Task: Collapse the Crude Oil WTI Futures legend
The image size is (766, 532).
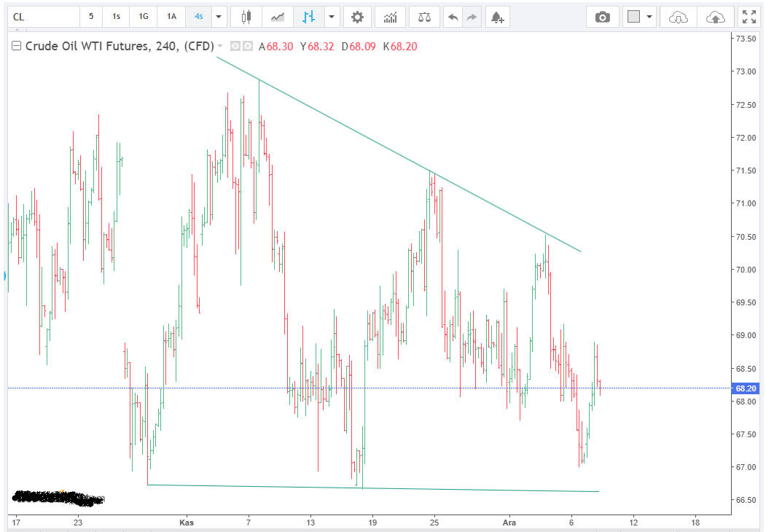Action: point(16,47)
